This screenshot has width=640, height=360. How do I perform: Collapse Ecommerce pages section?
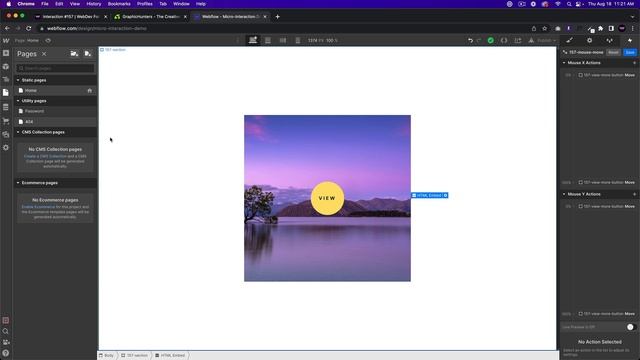click(x=18, y=183)
